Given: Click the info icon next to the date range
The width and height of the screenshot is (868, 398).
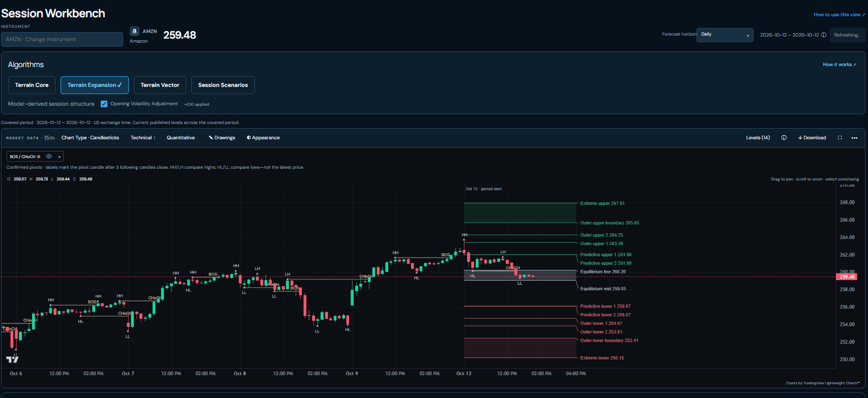Looking at the screenshot, I should point(824,35).
